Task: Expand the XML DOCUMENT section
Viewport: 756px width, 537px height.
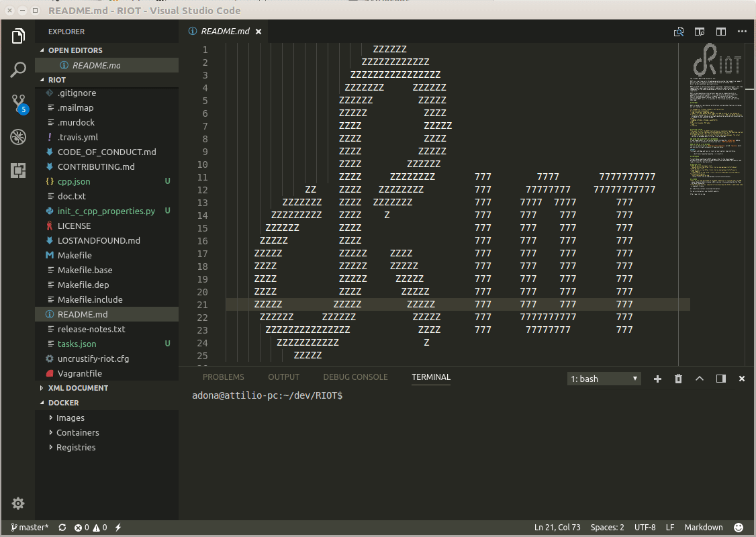Action: click(x=78, y=388)
